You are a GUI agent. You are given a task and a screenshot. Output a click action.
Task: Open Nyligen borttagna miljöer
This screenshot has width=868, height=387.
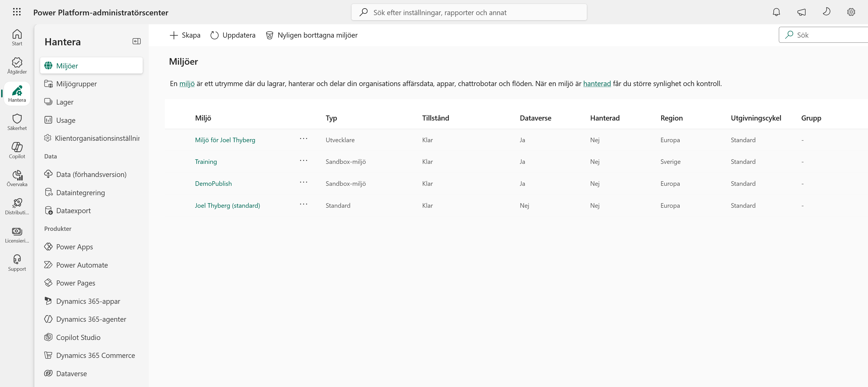coord(312,35)
